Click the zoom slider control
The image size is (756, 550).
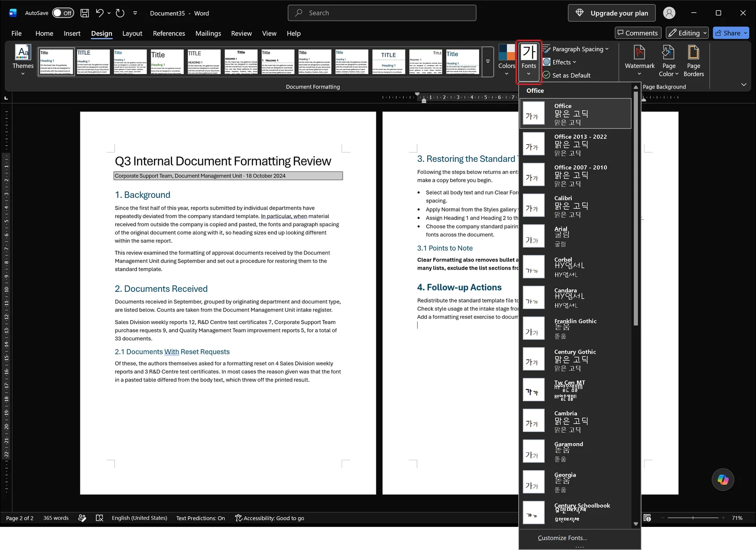click(x=693, y=518)
